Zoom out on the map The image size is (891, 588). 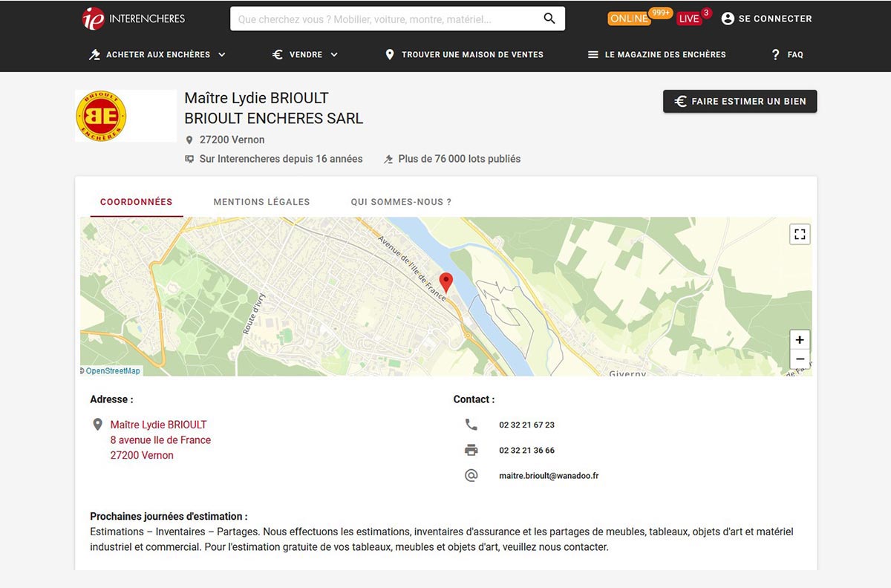[x=800, y=359]
